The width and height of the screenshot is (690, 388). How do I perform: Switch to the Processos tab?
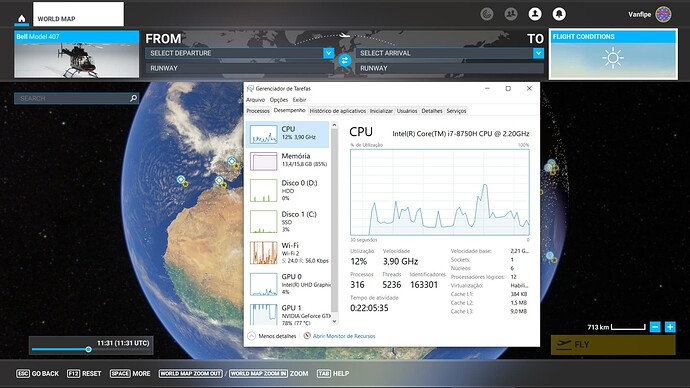[258, 111]
